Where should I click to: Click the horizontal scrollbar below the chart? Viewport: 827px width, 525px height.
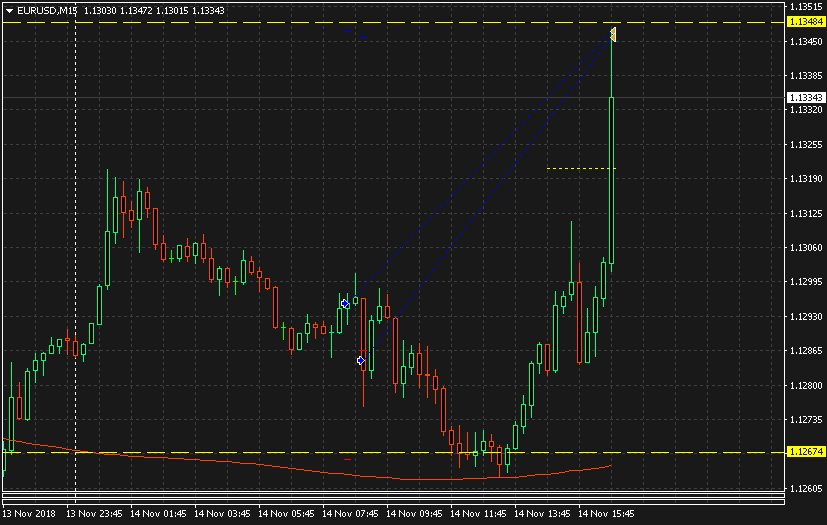tap(393, 499)
